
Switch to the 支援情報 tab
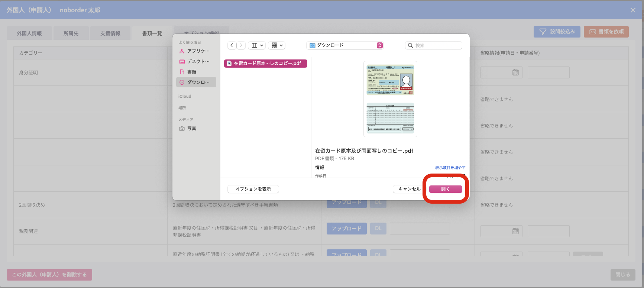click(110, 33)
